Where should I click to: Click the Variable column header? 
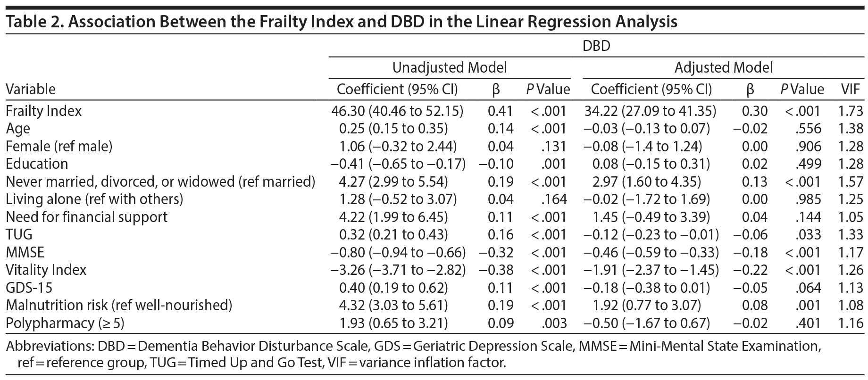pos(30,89)
